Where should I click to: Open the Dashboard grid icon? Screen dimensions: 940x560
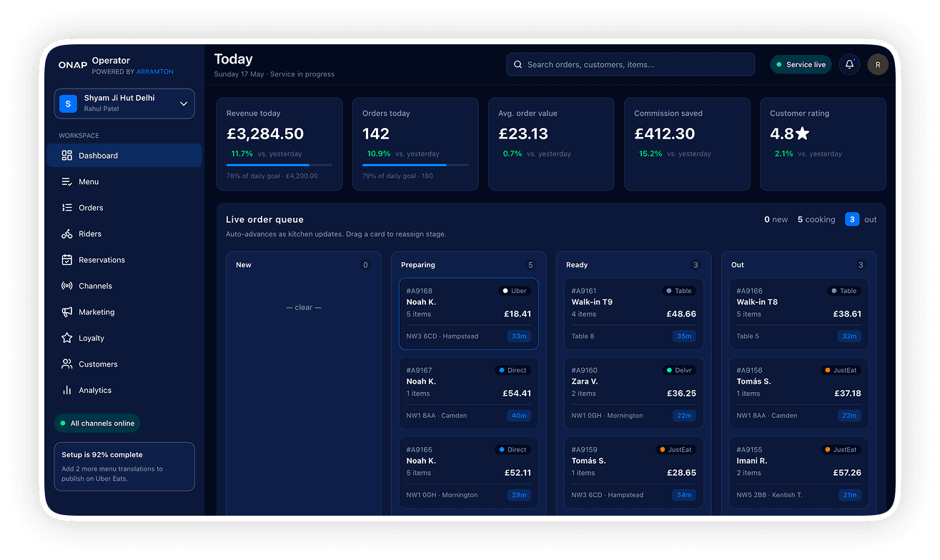click(66, 155)
